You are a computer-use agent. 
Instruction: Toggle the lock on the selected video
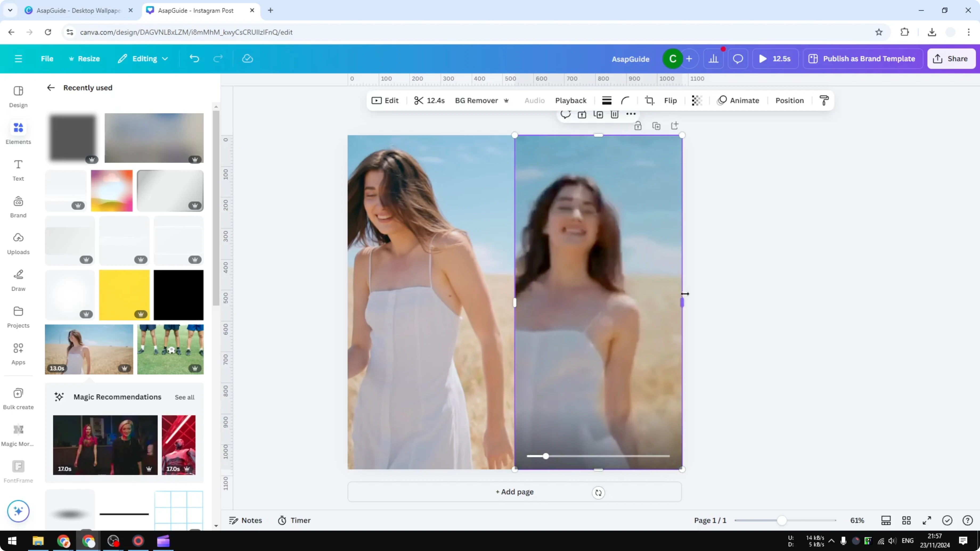(638, 125)
